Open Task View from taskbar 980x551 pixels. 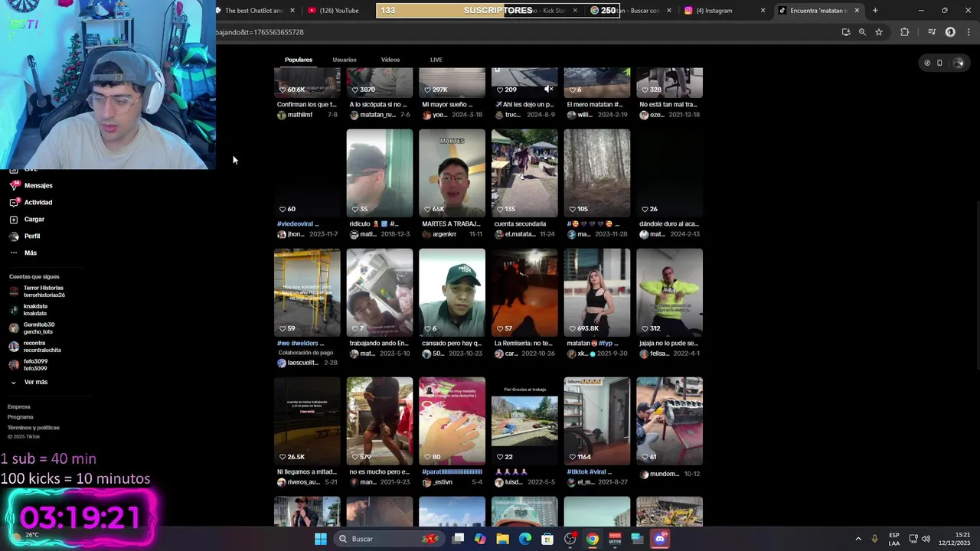click(x=458, y=539)
